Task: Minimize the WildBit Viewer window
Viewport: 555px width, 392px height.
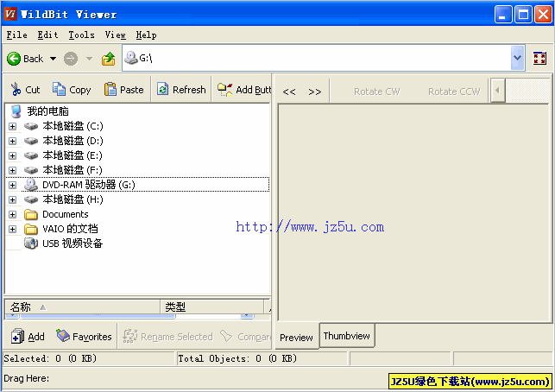Action: [503, 15]
